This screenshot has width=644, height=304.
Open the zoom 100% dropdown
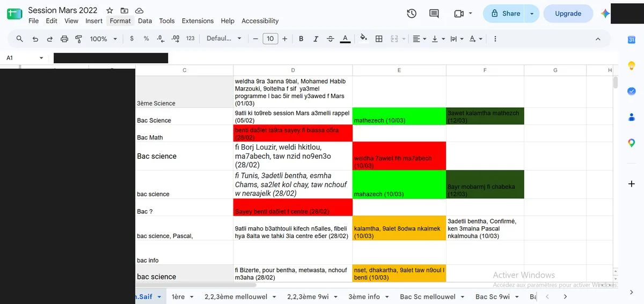click(104, 39)
